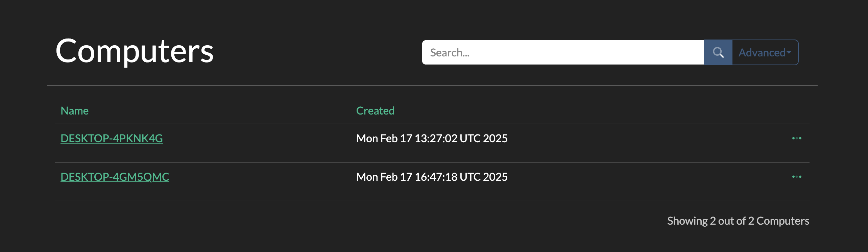
Task: Click the 16:47:18 time in the second row
Action: (436, 177)
